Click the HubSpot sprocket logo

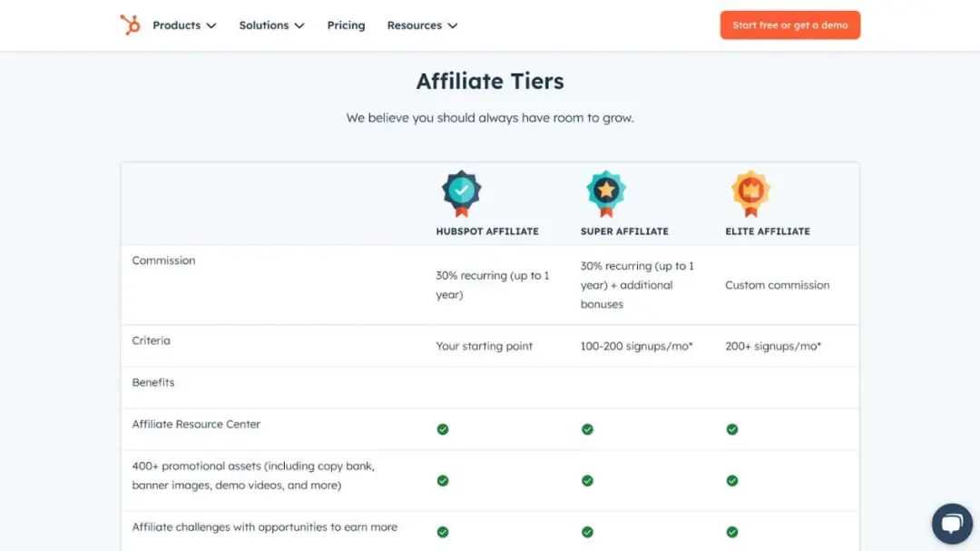coord(130,25)
